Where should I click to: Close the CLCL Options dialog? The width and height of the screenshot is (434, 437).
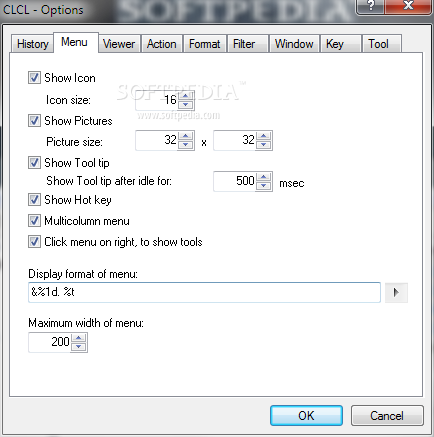tap(408, 6)
